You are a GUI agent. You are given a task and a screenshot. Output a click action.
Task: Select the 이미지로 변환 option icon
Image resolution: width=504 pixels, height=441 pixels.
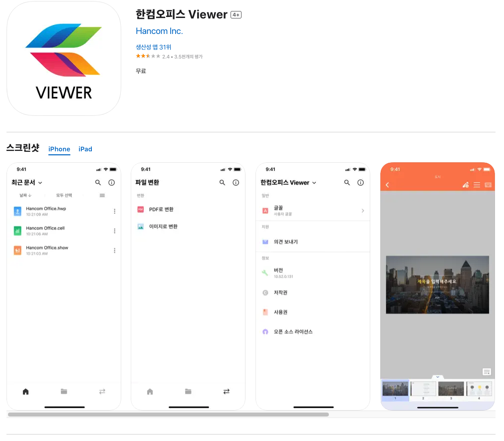[x=141, y=227]
